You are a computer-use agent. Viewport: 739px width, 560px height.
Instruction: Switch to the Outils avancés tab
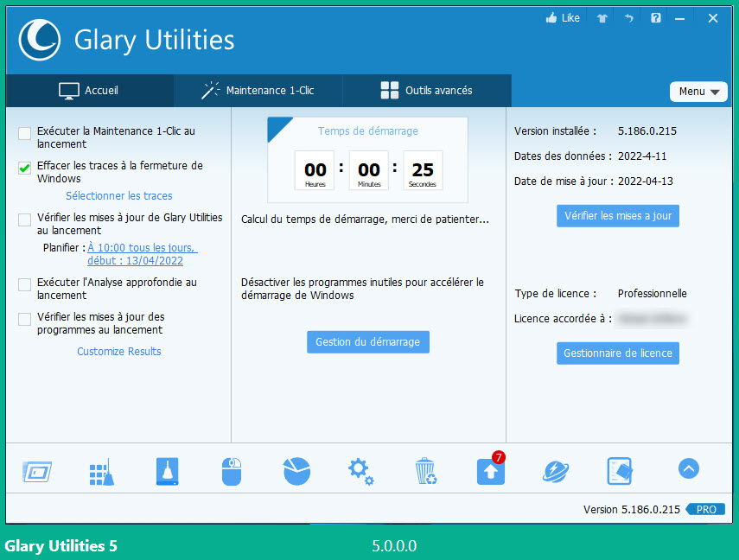[427, 91]
